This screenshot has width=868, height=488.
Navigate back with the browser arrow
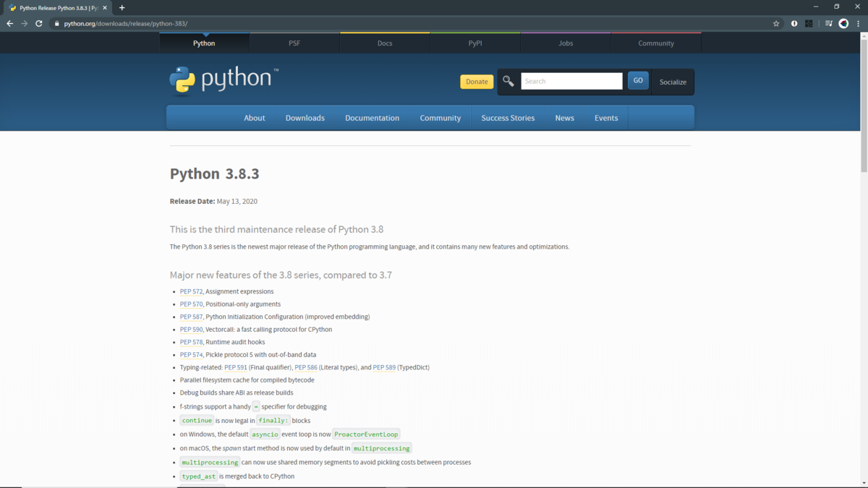[x=9, y=23]
